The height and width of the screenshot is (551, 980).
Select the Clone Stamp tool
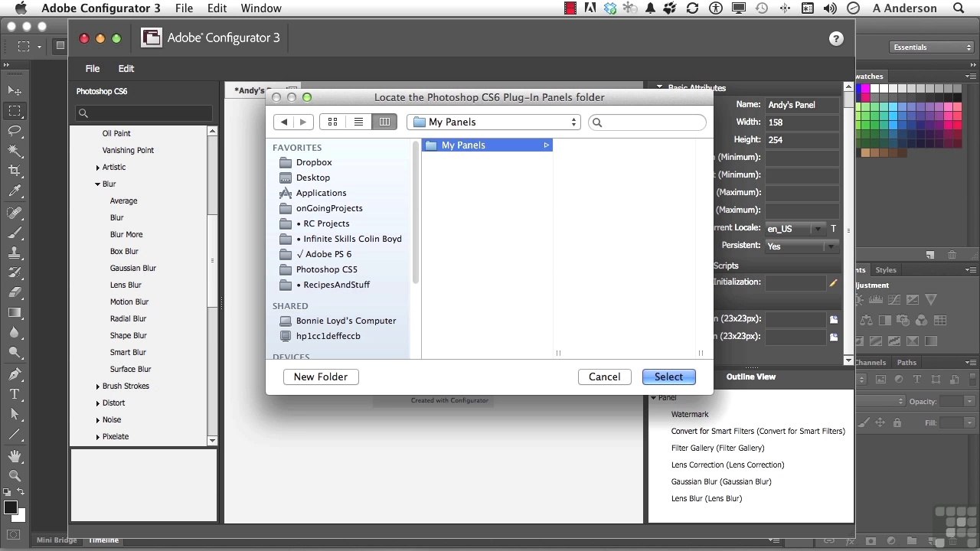tap(15, 252)
